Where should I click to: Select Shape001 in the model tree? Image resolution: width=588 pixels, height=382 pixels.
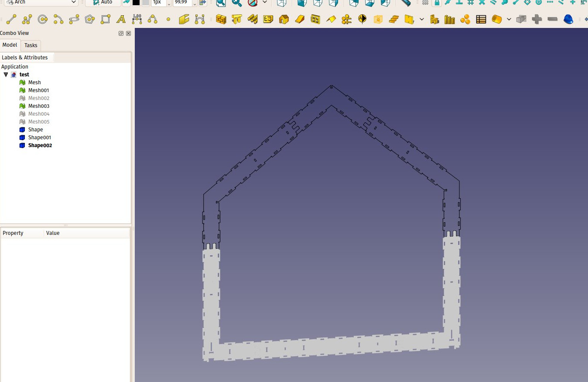40,138
